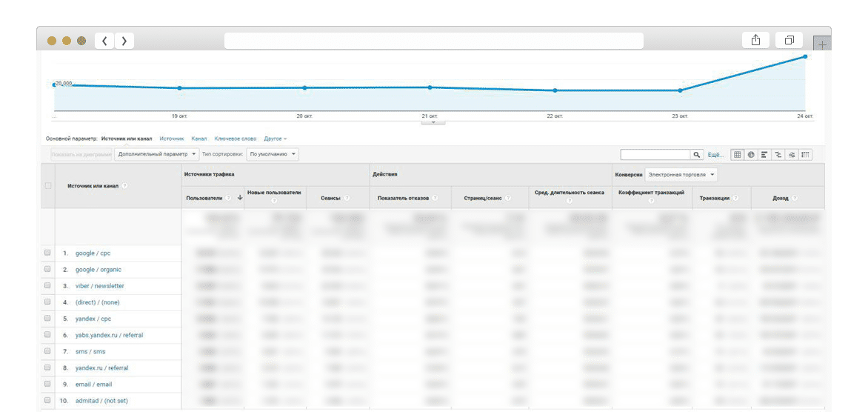
Task: Tick the checkbox for google / cpc row
Action: 47,253
